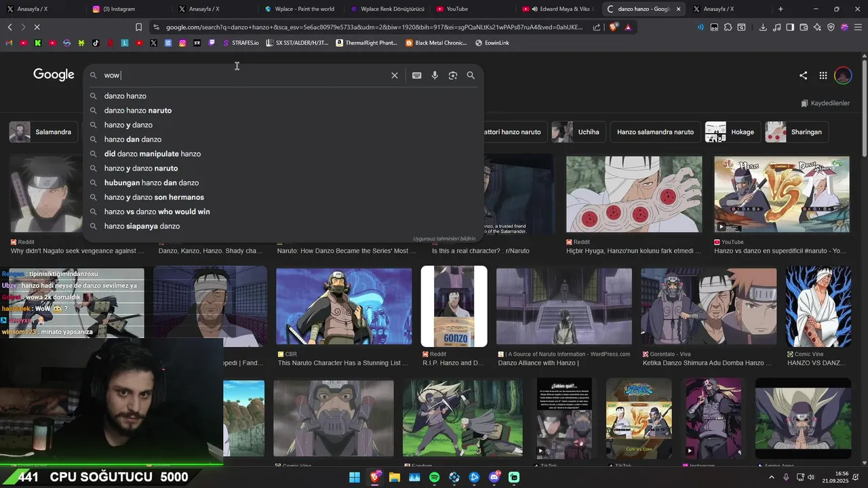This screenshot has height=488, width=868.
Task: Click the browser back arrow
Action: [10, 27]
